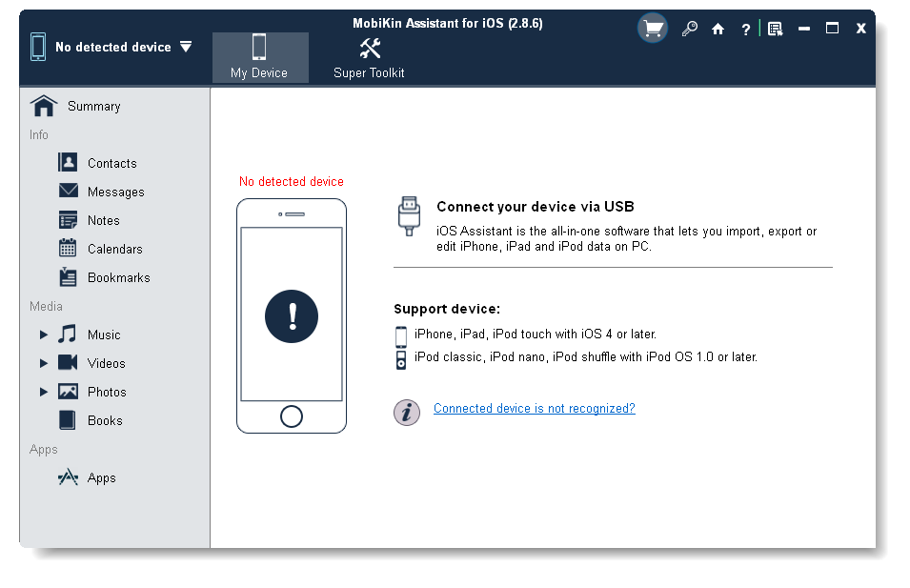Open Messages from the Info section
The width and height of the screenshot is (910, 588).
tap(68, 191)
